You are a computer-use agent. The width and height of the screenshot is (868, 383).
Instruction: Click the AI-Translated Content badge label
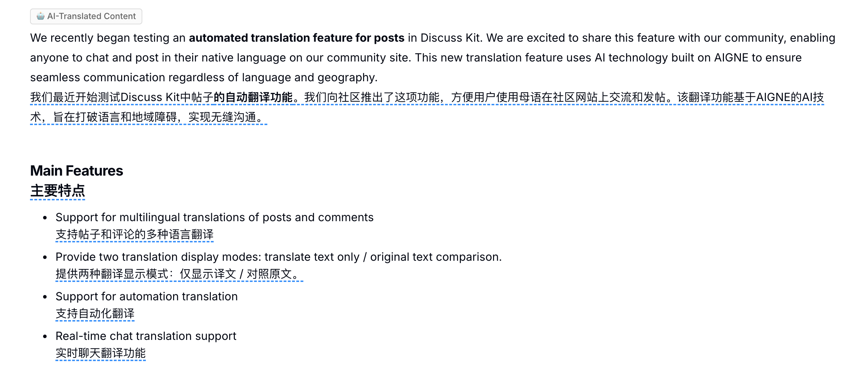coord(91,16)
